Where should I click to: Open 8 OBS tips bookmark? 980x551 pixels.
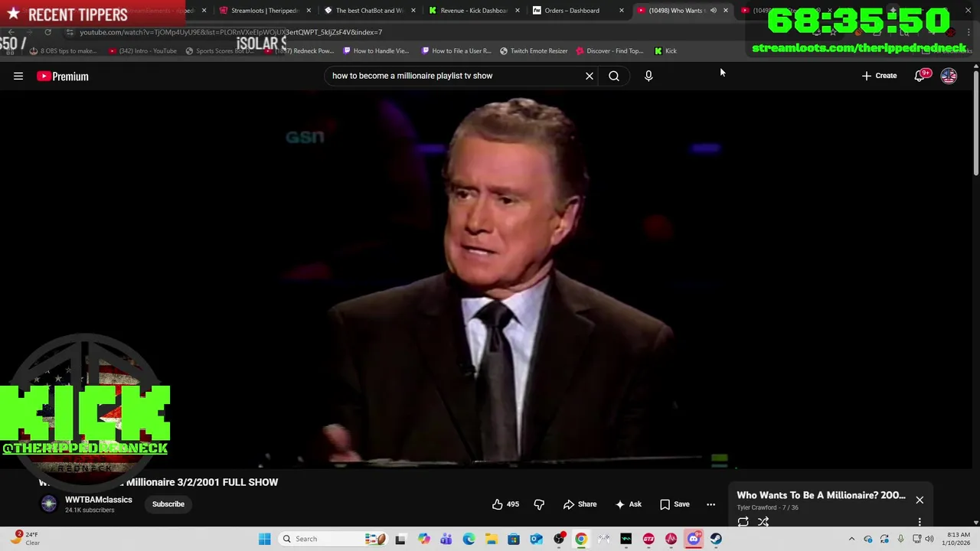click(x=63, y=51)
